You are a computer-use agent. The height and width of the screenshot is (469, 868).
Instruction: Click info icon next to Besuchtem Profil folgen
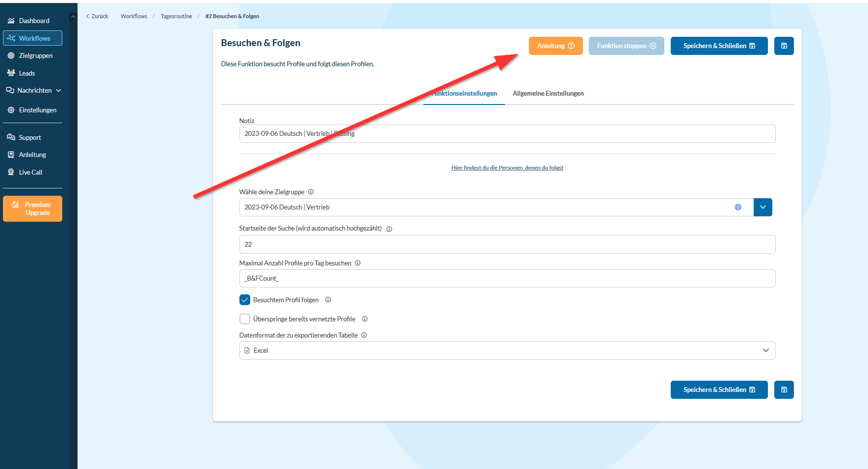coord(328,300)
